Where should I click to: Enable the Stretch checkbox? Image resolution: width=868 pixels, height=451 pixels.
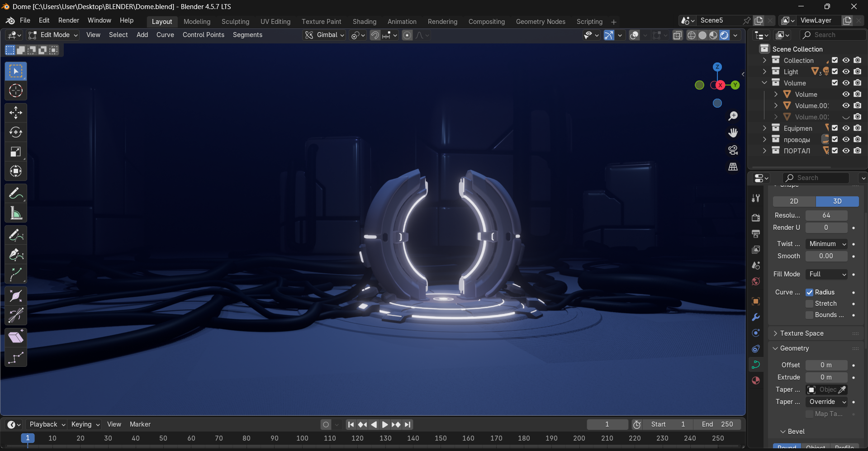point(810,304)
